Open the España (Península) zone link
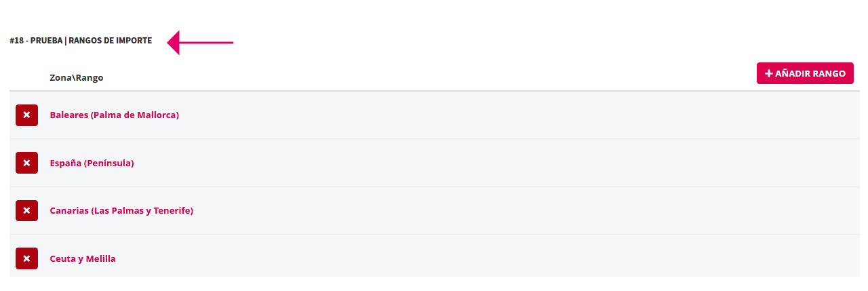 (92, 163)
